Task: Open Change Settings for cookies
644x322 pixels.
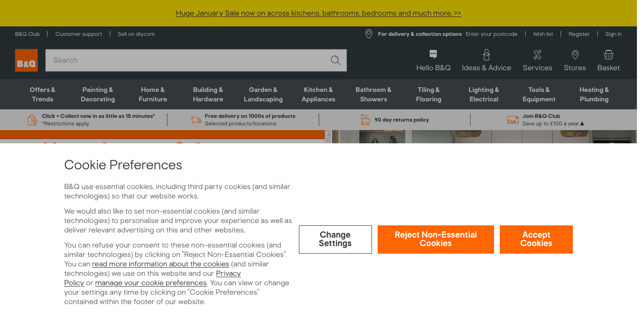Action: click(335, 239)
